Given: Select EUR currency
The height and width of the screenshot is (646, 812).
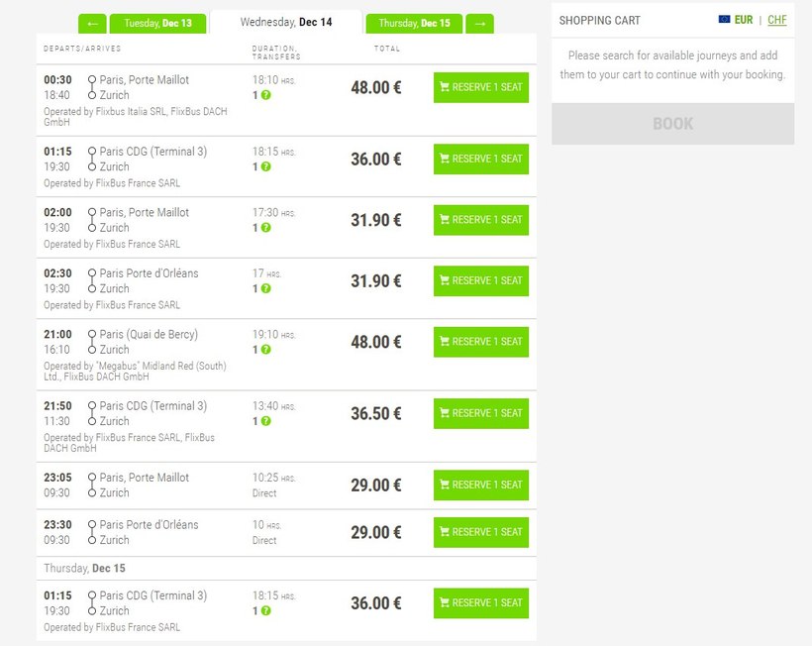Looking at the screenshot, I should pos(744,20).
